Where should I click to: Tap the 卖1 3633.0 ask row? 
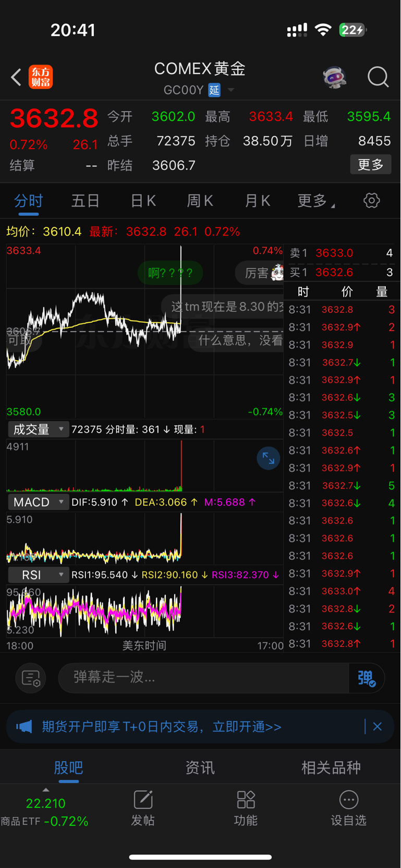click(342, 253)
